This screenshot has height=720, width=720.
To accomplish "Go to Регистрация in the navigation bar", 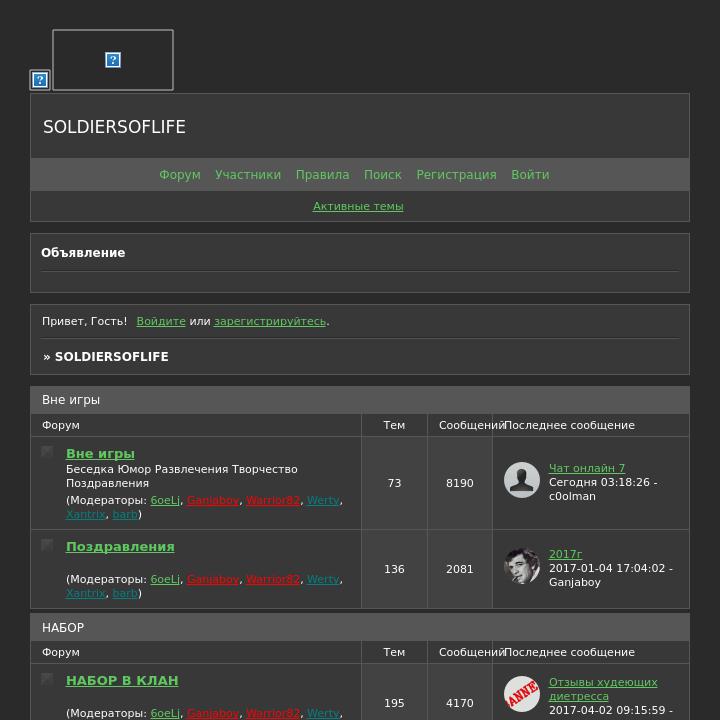I will pos(456,175).
